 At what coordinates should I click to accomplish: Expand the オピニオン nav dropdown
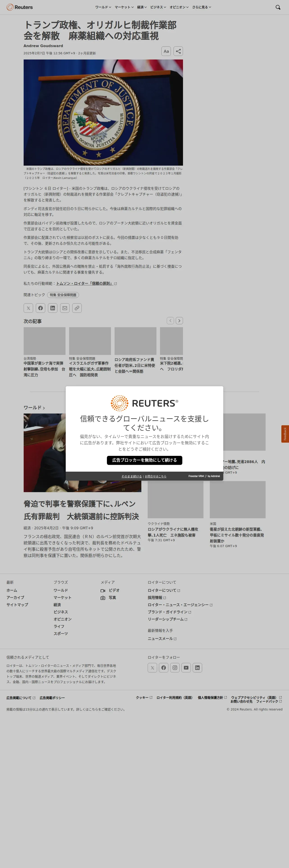(x=179, y=7)
